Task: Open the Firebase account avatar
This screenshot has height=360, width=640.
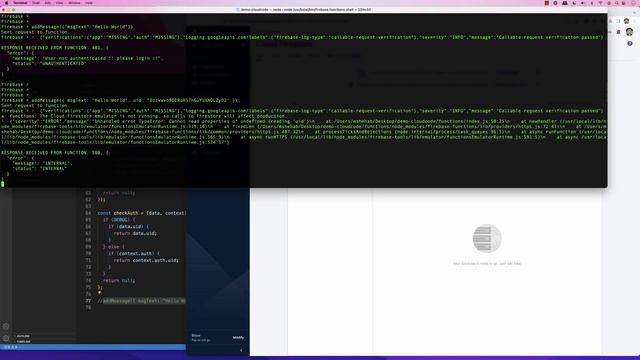Action: [x=629, y=32]
